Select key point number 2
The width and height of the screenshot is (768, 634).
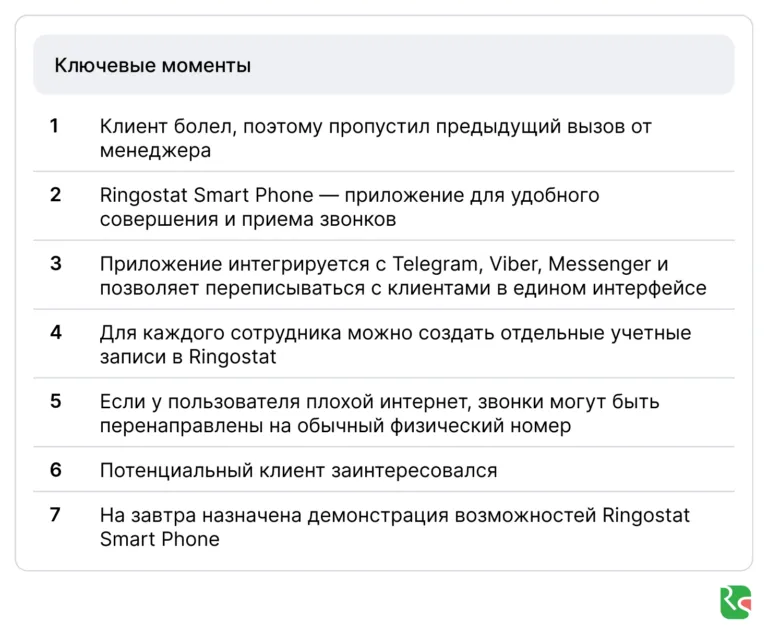[55, 195]
